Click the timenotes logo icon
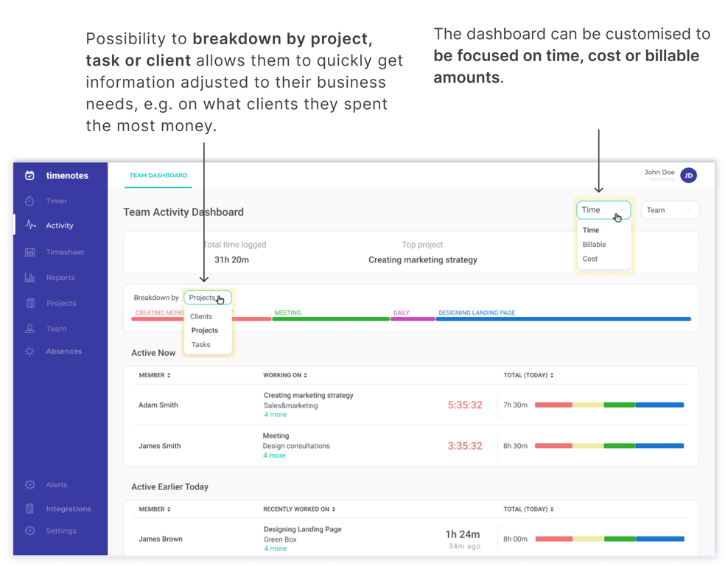 (x=29, y=175)
